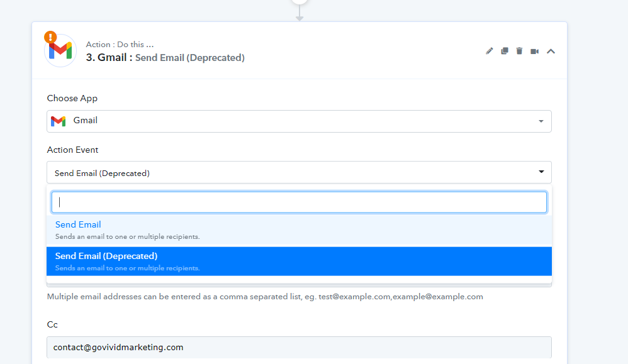The image size is (628, 364).
Task: Click the multiple email addresses hint text
Action: [265, 297]
